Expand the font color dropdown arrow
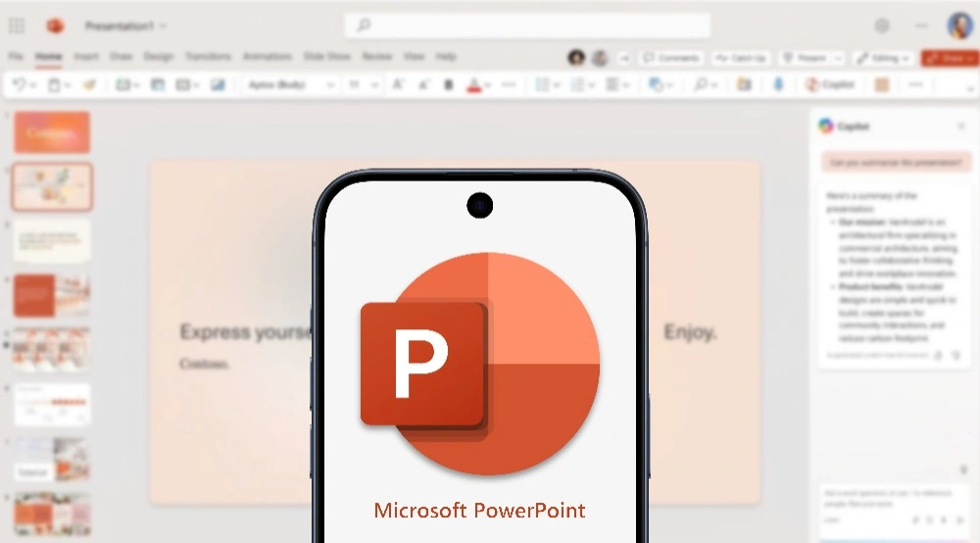 tap(487, 85)
